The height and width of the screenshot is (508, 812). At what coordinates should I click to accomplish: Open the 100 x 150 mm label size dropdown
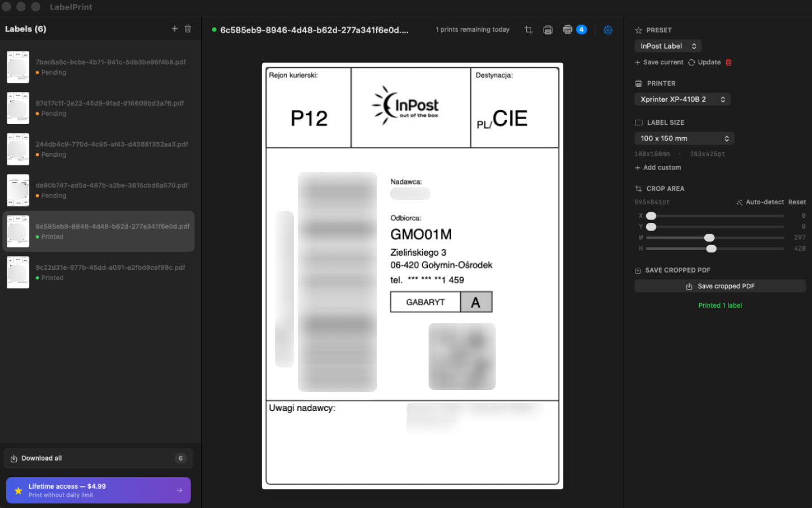click(x=684, y=138)
